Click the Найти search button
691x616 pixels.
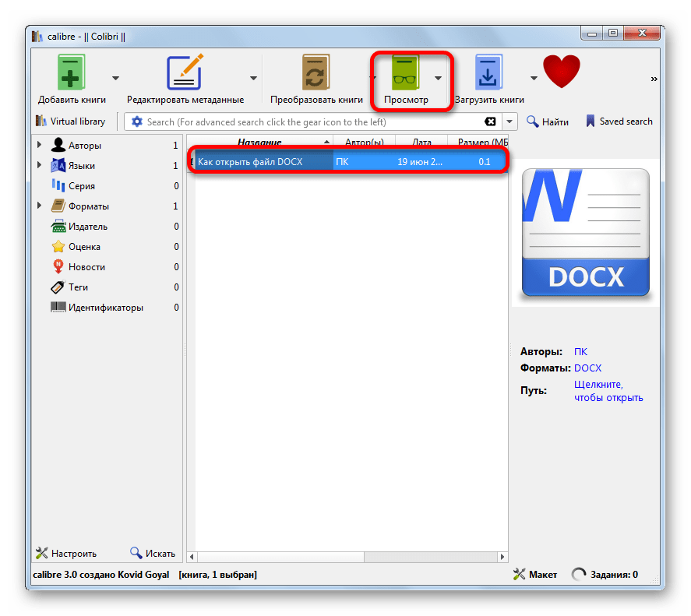coord(548,121)
